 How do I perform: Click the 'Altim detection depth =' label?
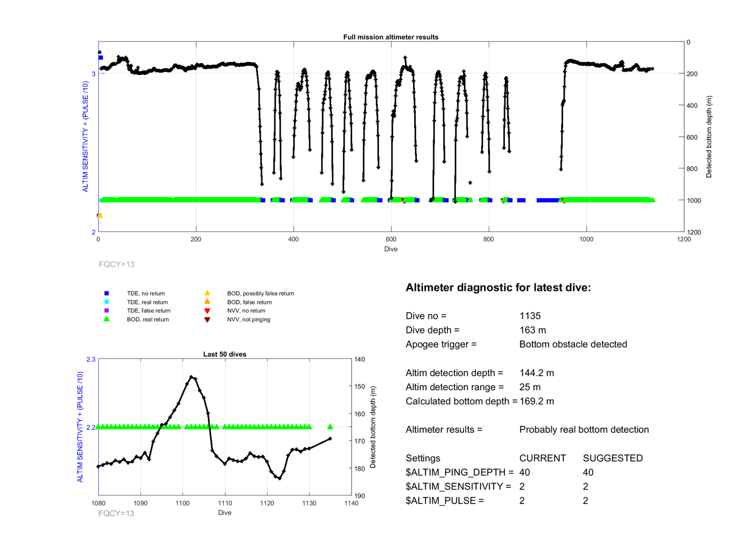[454, 373]
